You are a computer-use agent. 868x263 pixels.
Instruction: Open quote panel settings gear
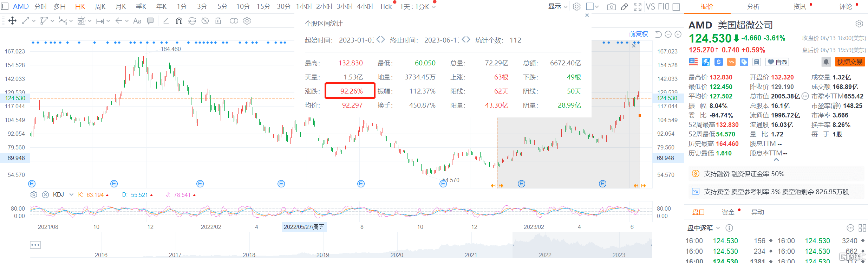tap(859, 24)
